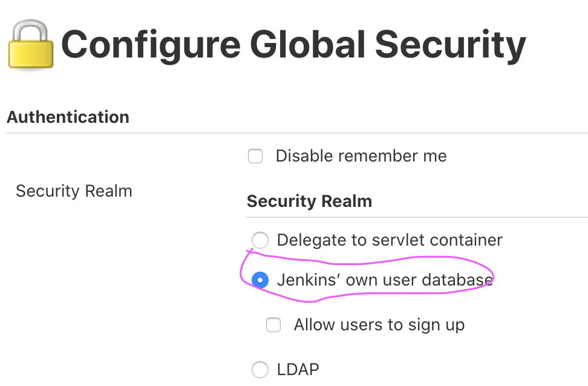Click the bold Security Realm subheading
The image size is (588, 386).
coord(309,201)
